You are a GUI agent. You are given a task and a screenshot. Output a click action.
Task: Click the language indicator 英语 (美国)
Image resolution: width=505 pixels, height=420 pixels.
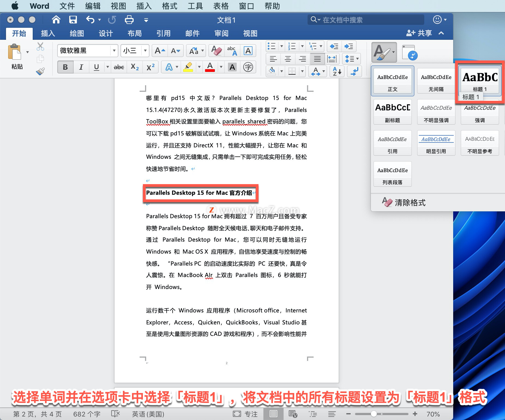pyautogui.click(x=148, y=414)
